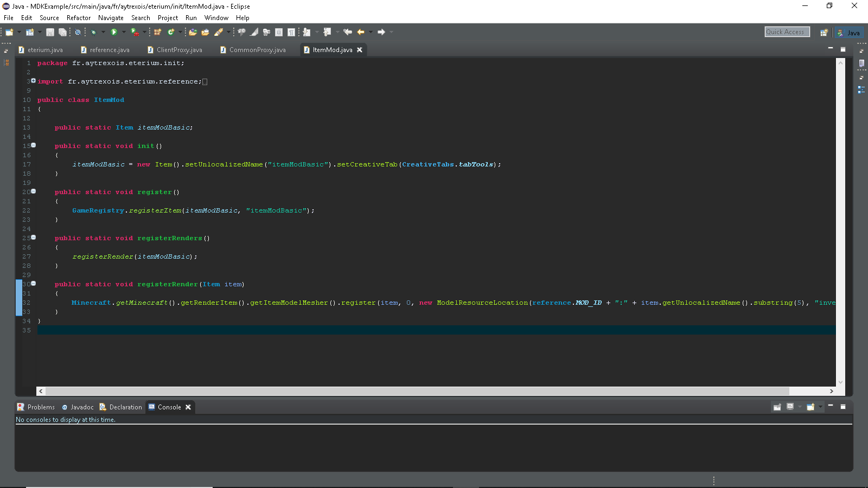The height and width of the screenshot is (488, 868).
Task: Toggle Skip All Breakpoints icon
Action: pos(78,33)
